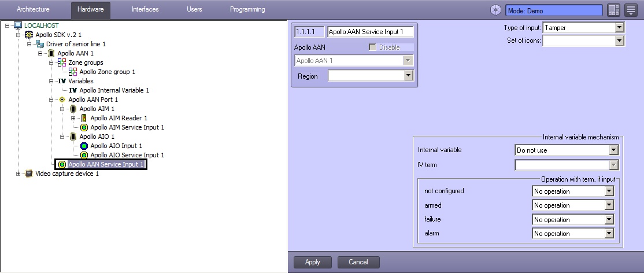644x273 pixels.
Task: Click the Apply button
Action: tap(313, 262)
